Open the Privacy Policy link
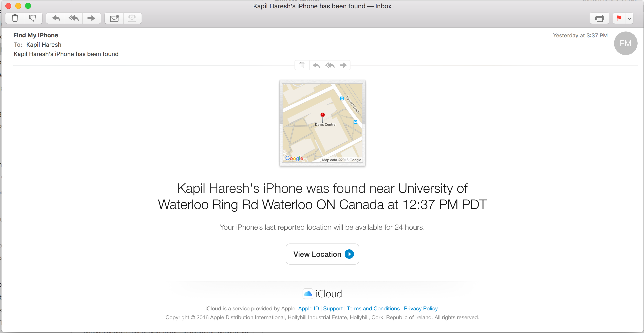 click(421, 308)
